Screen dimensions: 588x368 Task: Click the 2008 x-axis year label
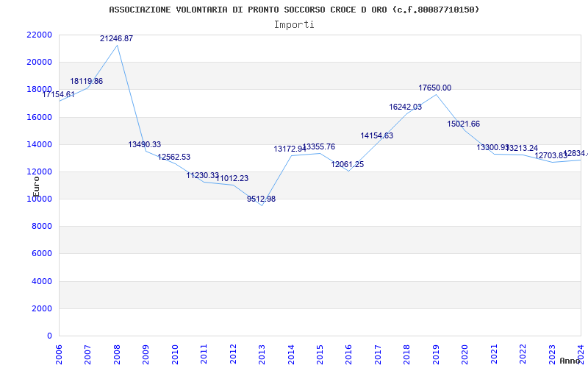[x=117, y=354]
